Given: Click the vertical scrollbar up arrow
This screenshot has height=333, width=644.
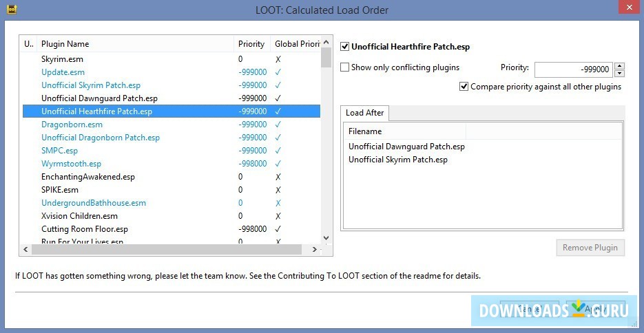Looking at the screenshot, I should click(x=326, y=42).
